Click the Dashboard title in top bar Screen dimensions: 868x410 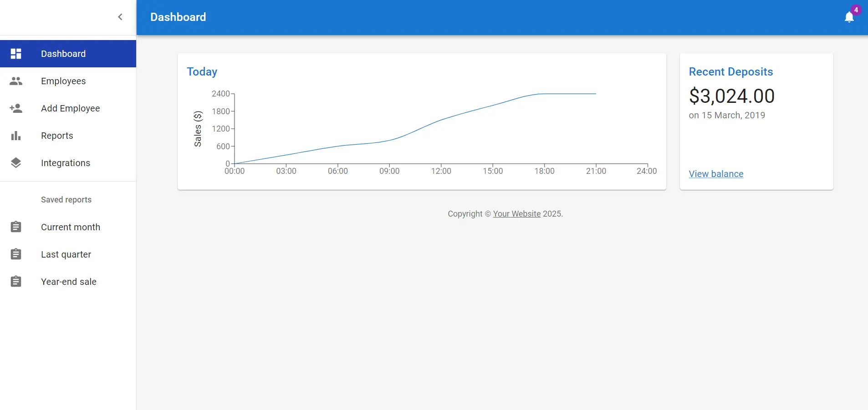click(178, 17)
